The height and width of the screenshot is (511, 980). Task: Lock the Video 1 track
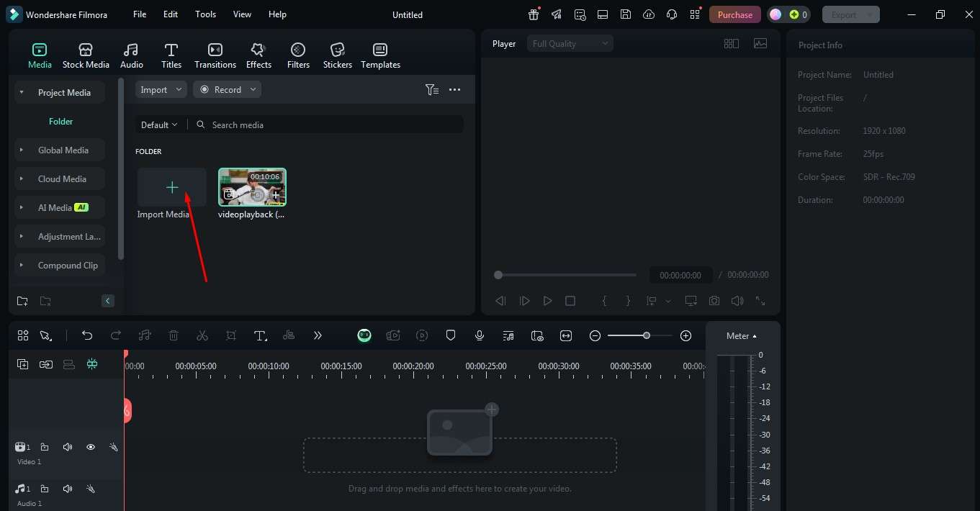pyautogui.click(x=45, y=447)
